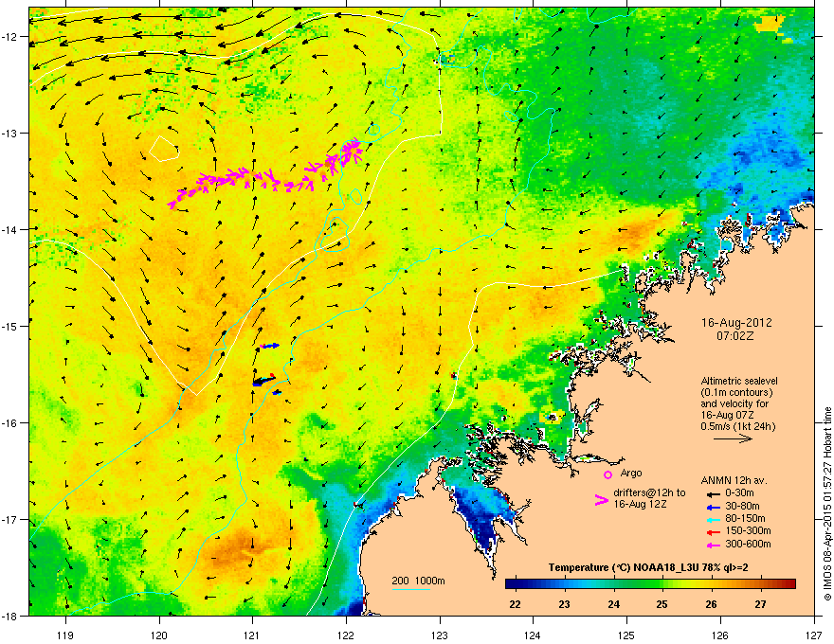Select the '07:02Z' time text
The width and height of the screenshot is (834, 644).
pyautogui.click(x=735, y=336)
